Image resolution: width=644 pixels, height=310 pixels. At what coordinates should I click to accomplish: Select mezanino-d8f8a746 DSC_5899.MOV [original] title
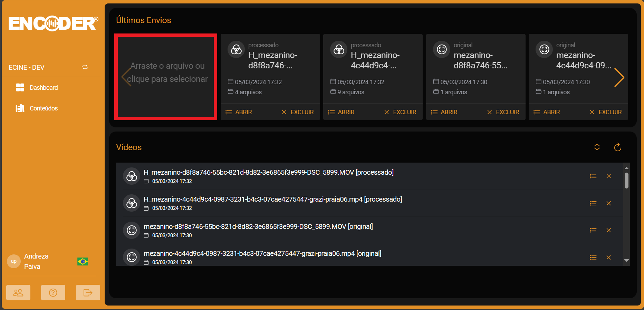tap(258, 226)
